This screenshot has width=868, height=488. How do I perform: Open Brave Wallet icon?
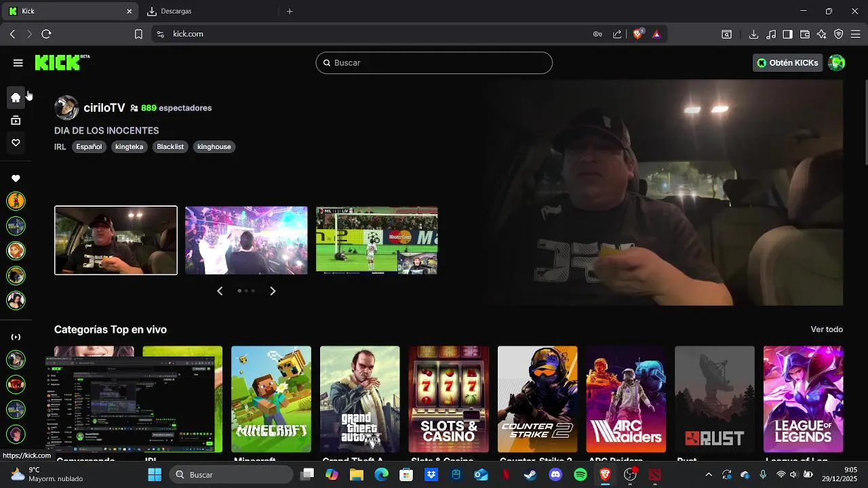(x=805, y=34)
